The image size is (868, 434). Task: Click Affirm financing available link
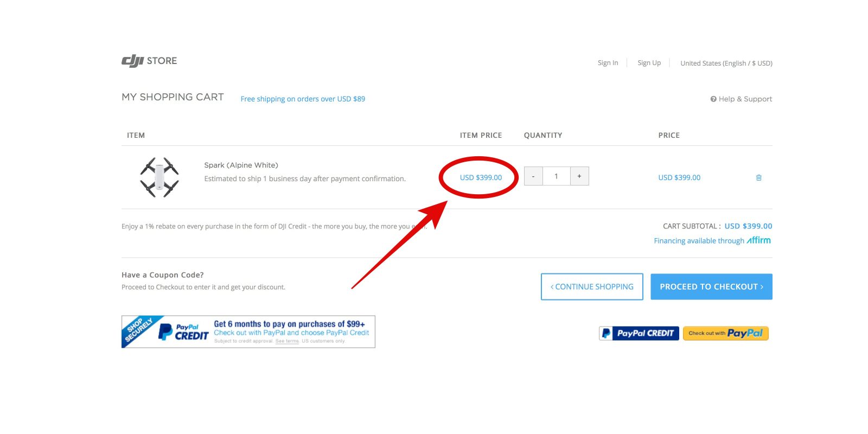pos(712,240)
